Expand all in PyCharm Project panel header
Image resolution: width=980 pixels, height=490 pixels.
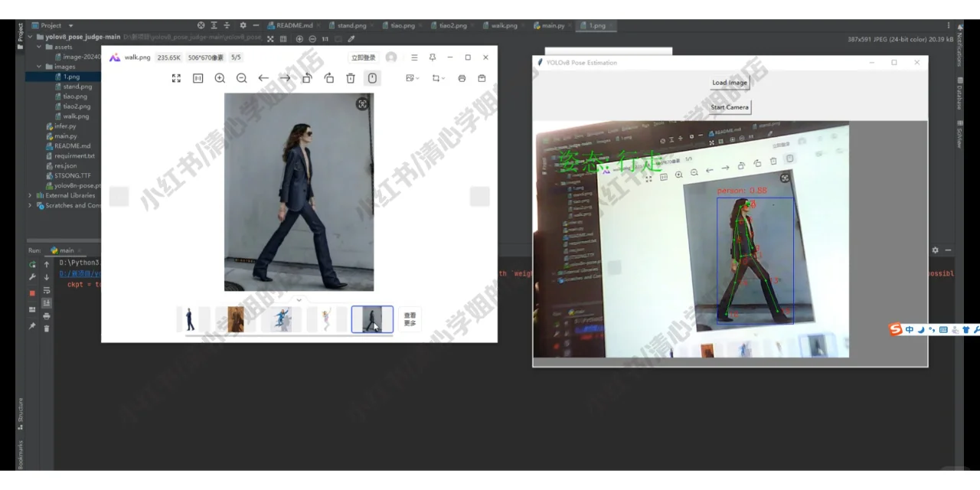[x=214, y=25]
